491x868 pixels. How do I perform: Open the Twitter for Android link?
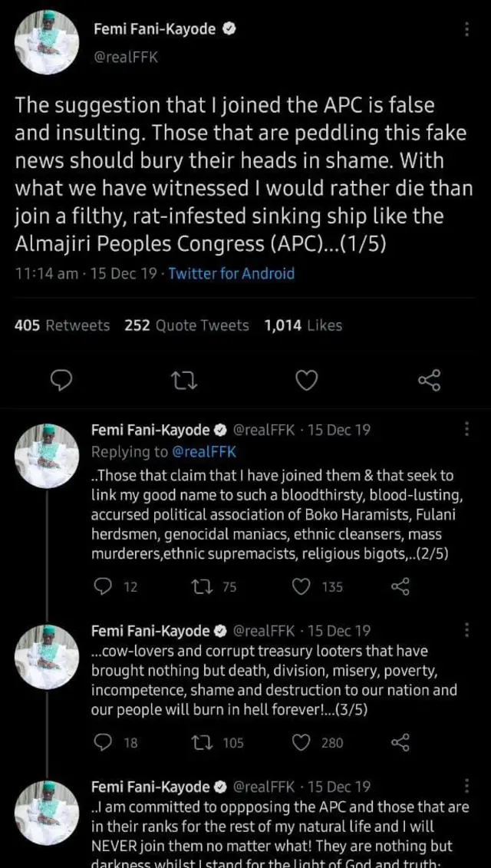point(231,273)
